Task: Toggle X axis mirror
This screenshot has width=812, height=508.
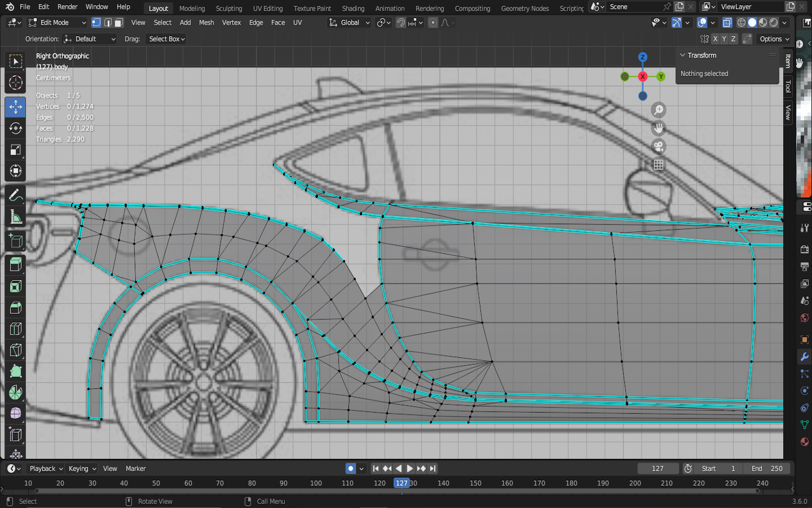Action: (x=715, y=39)
